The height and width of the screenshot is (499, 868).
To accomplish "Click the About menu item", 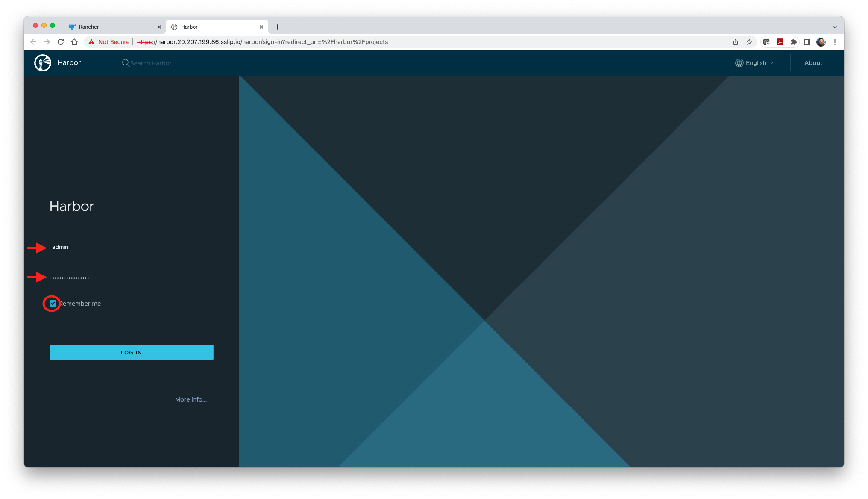I will (x=812, y=63).
